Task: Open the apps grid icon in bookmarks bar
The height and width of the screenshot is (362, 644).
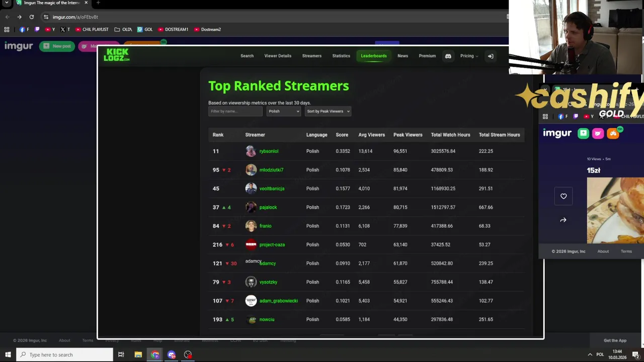Action: [7, 29]
